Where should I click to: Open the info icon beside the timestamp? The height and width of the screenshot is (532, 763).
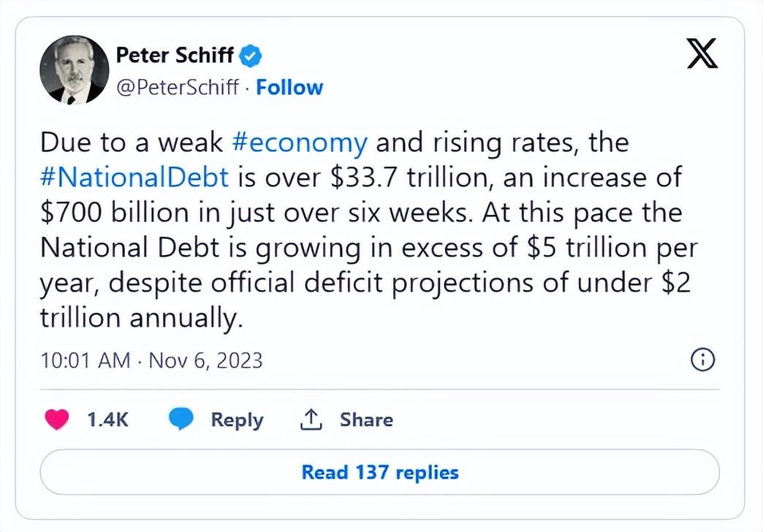702,360
